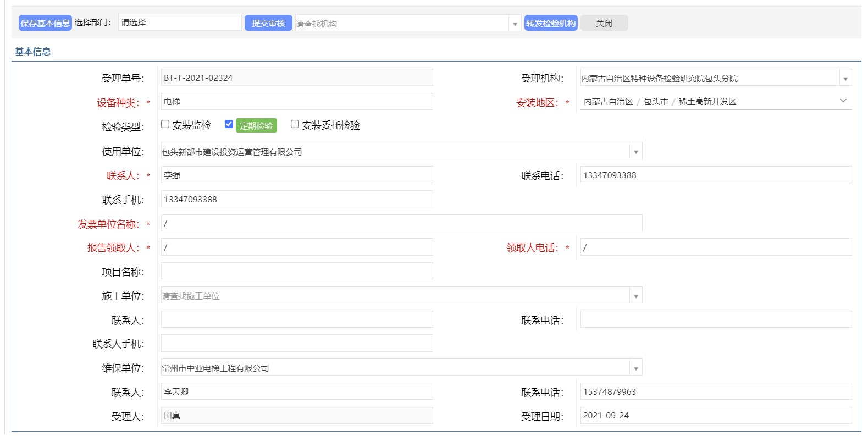Expand the 受理机构 dropdown arrow

[845, 79]
